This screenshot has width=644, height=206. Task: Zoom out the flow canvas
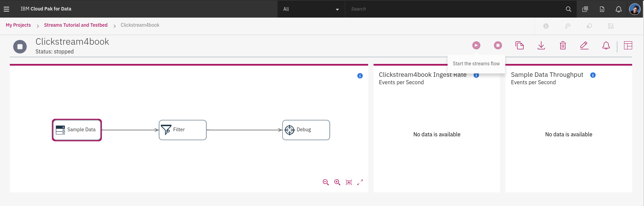[x=326, y=182]
